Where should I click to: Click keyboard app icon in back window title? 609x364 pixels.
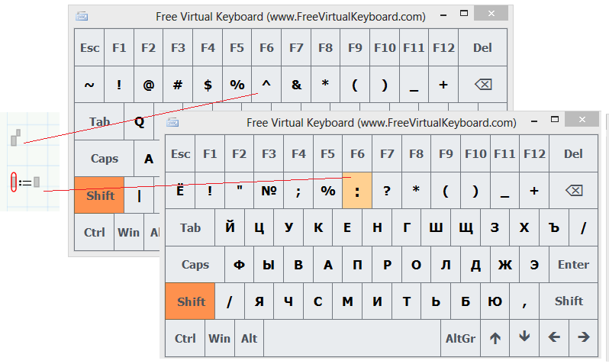point(82,17)
